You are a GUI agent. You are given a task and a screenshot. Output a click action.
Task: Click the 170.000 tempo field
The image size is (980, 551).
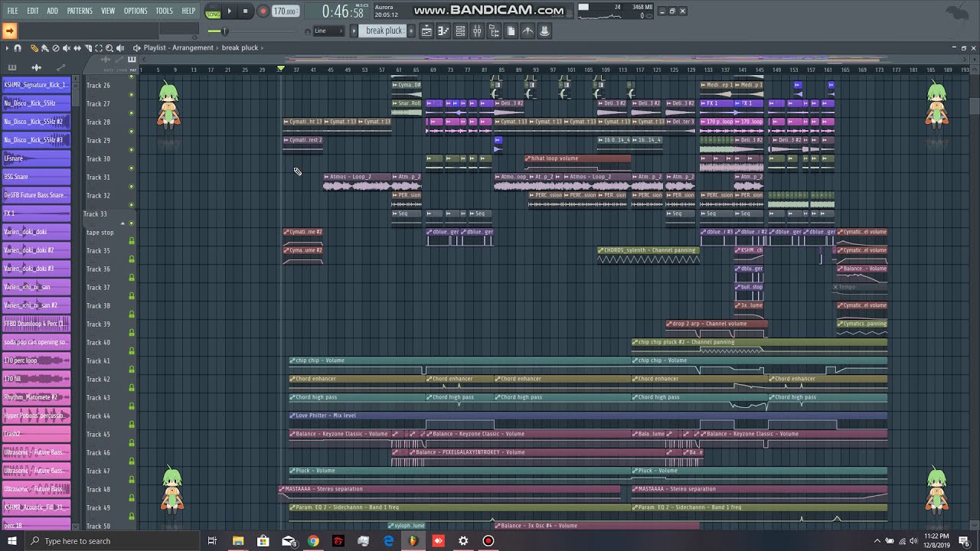click(286, 11)
